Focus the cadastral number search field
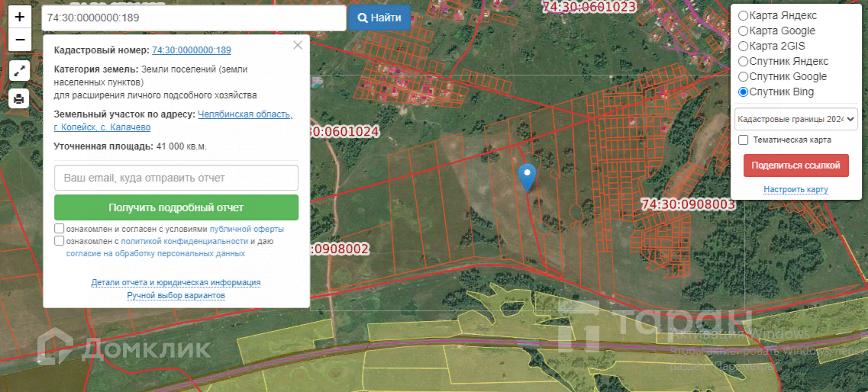Image resolution: width=868 pixels, height=392 pixels. (194, 18)
